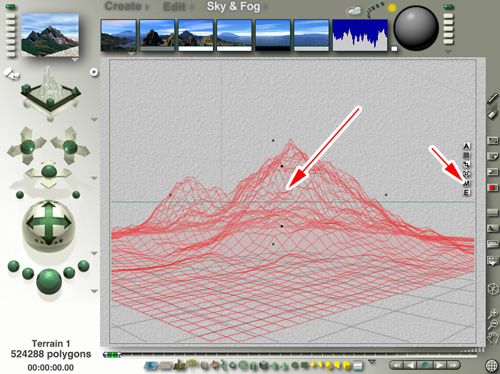This screenshot has height=374, width=500.
Task: Click the trackball camera control sphere
Action: point(49,224)
